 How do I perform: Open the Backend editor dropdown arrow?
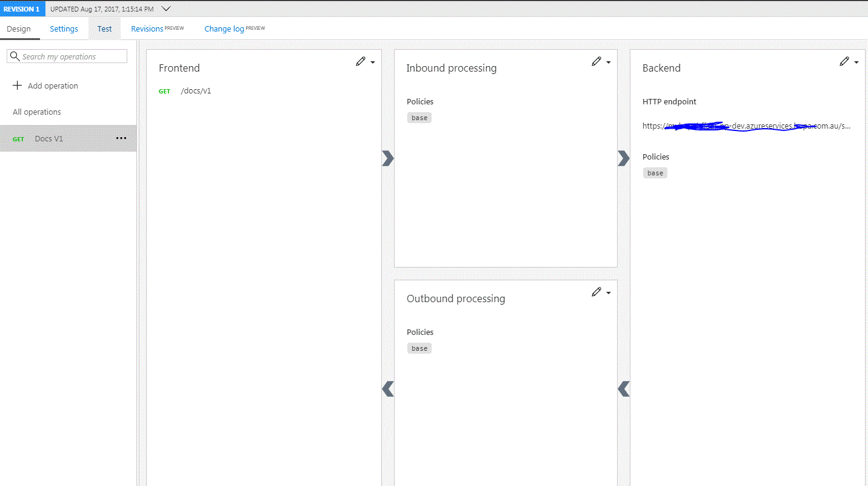[x=855, y=62]
